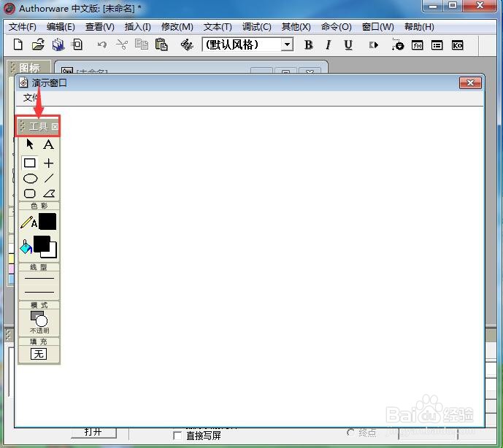Click the Paste clipboard icon
This screenshot has height=448, width=503.
tap(161, 45)
